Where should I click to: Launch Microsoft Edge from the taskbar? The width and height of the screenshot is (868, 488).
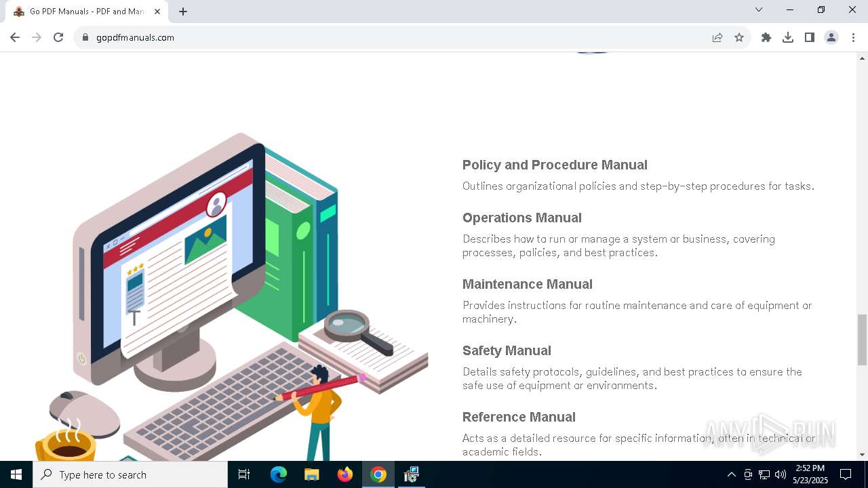pos(279,474)
